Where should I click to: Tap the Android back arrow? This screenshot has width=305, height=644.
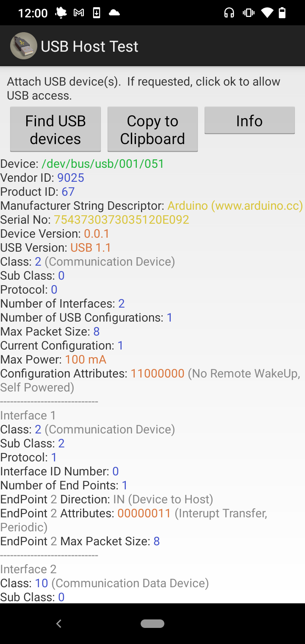coord(59,623)
